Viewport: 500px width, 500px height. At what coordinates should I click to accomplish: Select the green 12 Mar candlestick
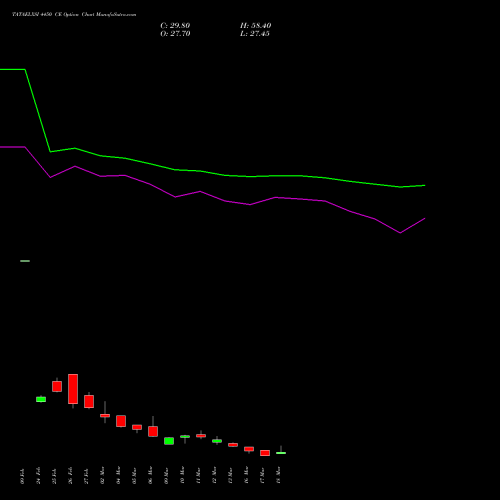[217, 441]
